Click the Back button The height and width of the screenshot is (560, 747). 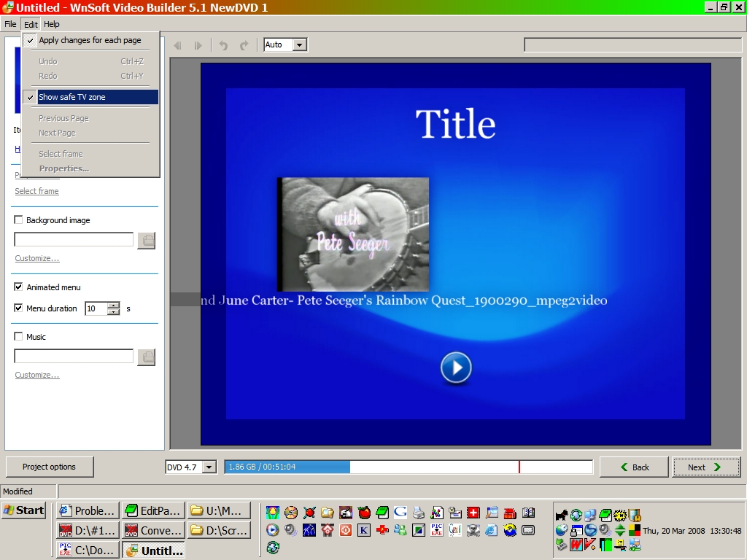pos(634,467)
